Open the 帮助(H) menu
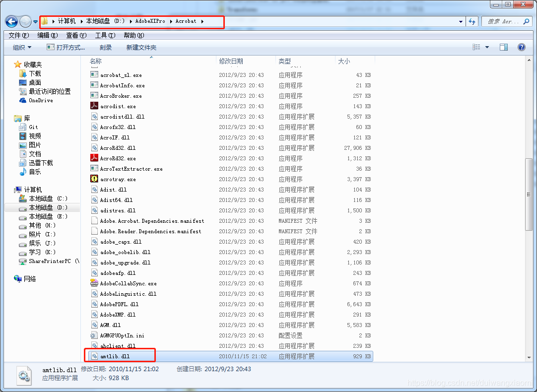This screenshot has width=537, height=392. 134,35
